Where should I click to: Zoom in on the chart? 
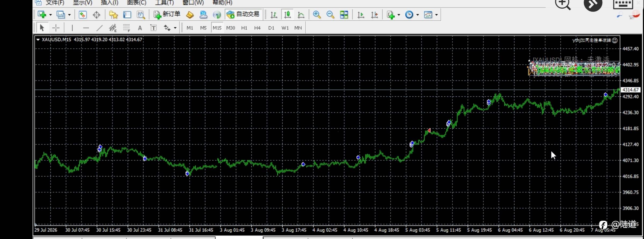coord(317,15)
